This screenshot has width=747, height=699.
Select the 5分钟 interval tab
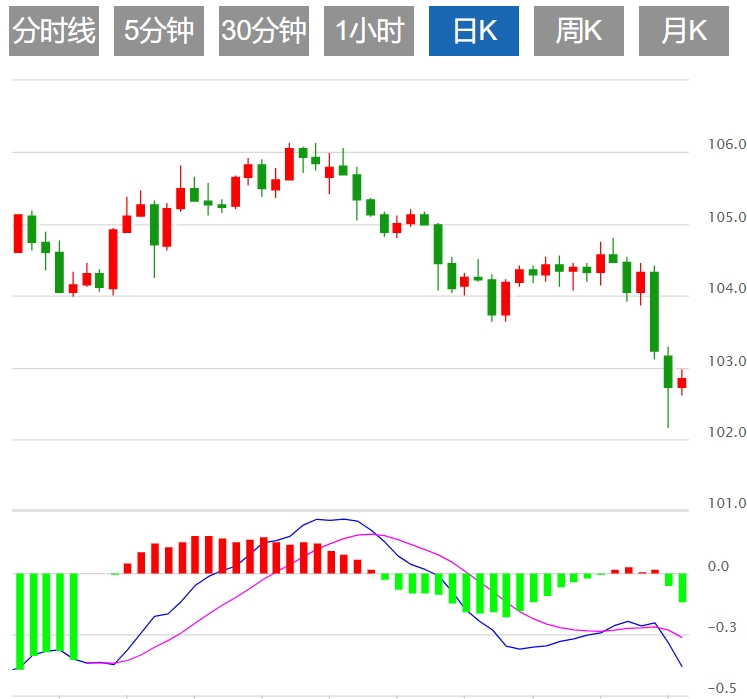tap(159, 31)
